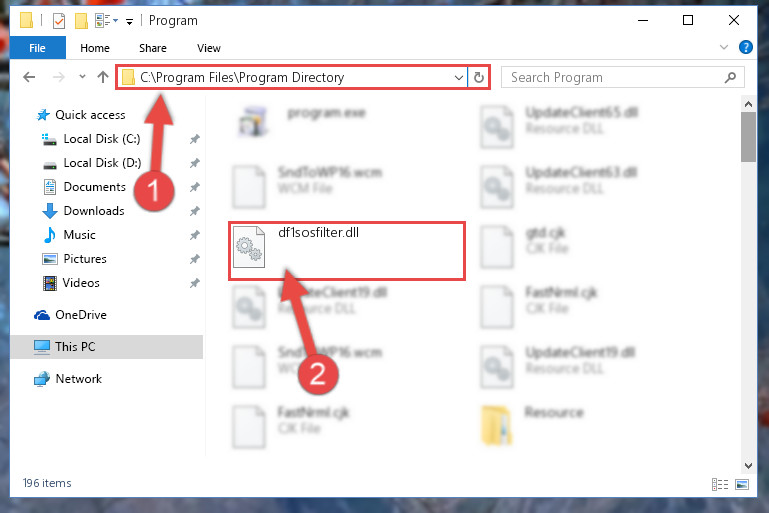Click the New Folder icon in title bar
Image resolution: width=769 pixels, height=513 pixels.
81,21
